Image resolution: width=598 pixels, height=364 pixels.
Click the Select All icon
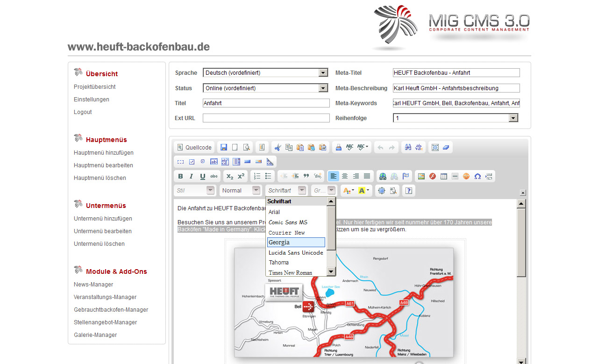[435, 147]
